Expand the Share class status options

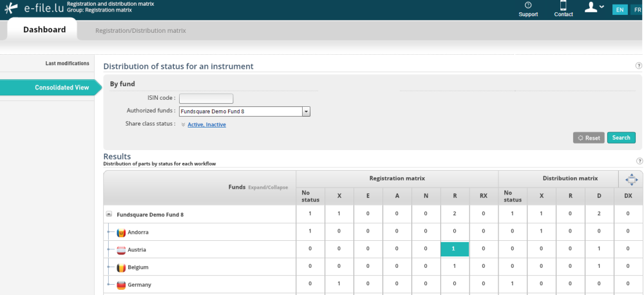tap(183, 125)
